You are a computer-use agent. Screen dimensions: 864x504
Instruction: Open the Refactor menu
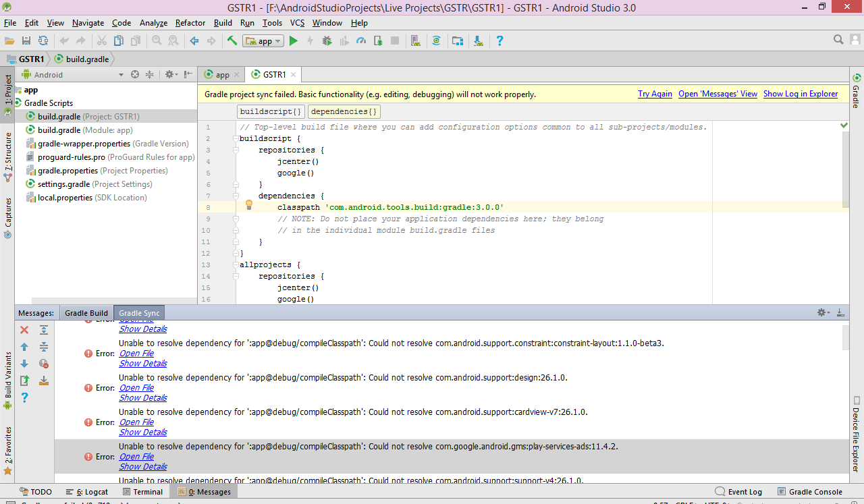pyautogui.click(x=190, y=23)
